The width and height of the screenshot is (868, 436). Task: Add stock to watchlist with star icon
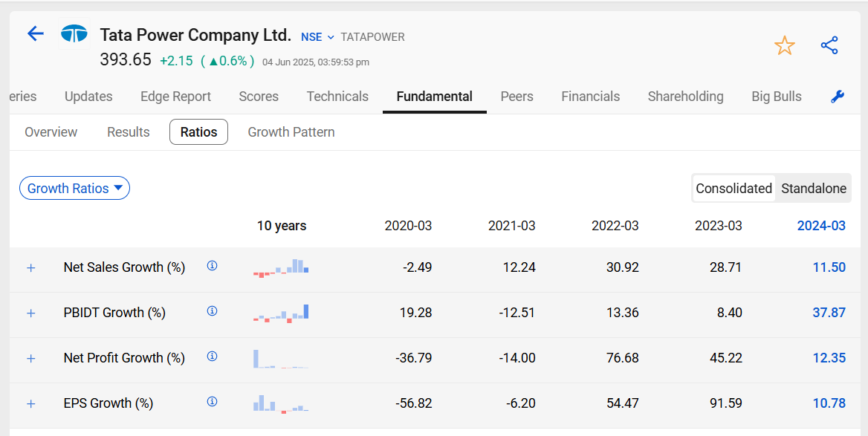click(x=785, y=45)
